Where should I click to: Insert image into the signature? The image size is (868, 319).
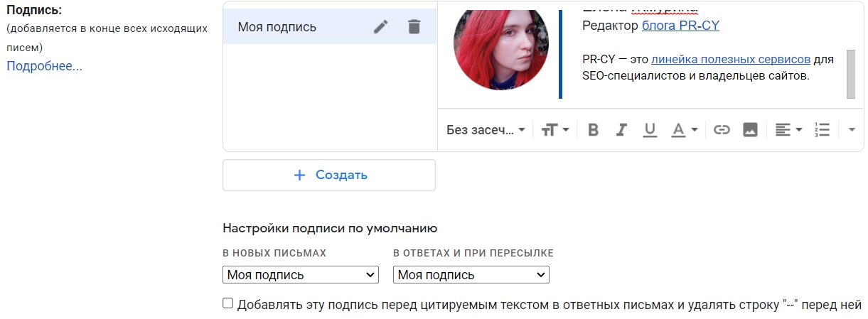750,130
